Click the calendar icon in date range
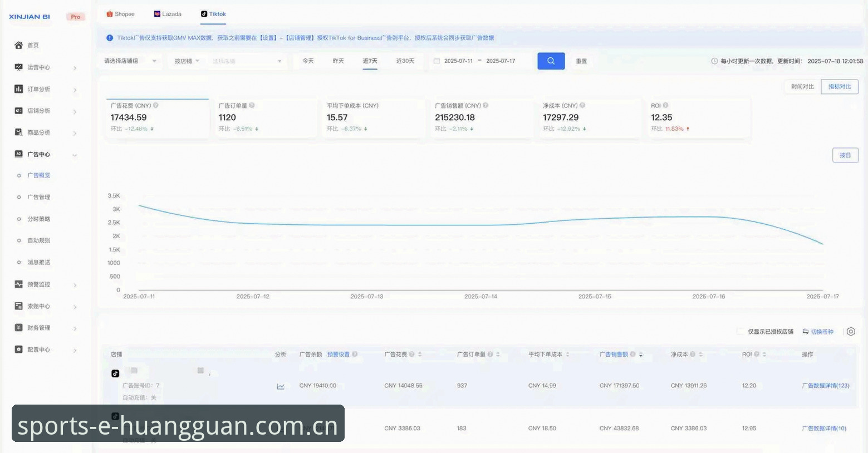Viewport: 868px width, 453px height. (437, 61)
